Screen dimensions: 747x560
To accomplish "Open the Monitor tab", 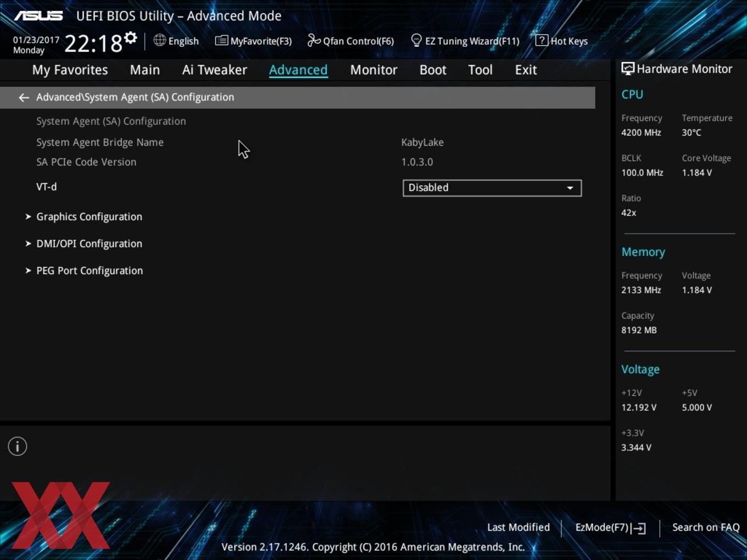I will point(374,70).
